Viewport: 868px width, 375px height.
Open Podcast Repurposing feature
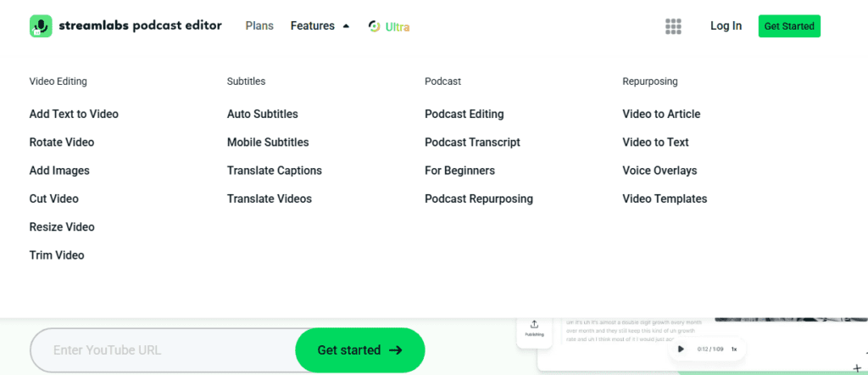[x=479, y=199]
